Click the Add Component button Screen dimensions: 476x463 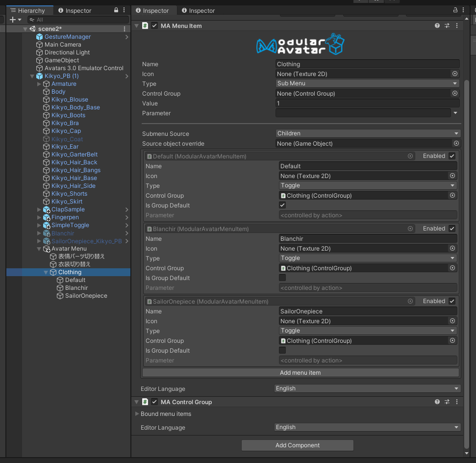click(298, 445)
